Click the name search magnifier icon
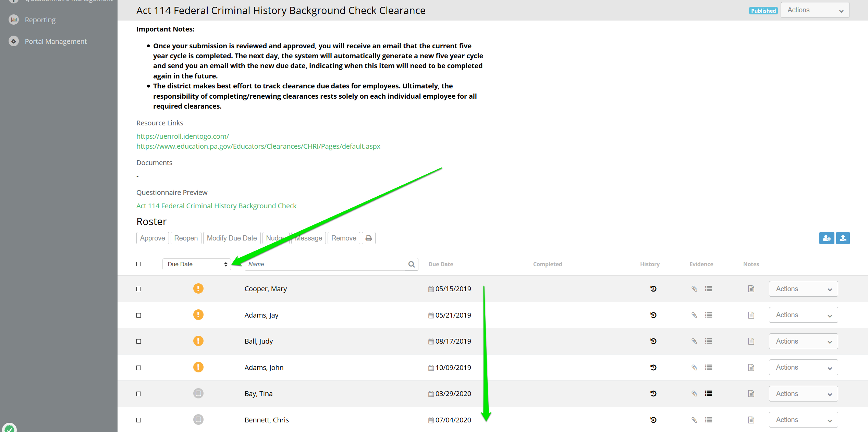868x432 pixels. coord(411,264)
